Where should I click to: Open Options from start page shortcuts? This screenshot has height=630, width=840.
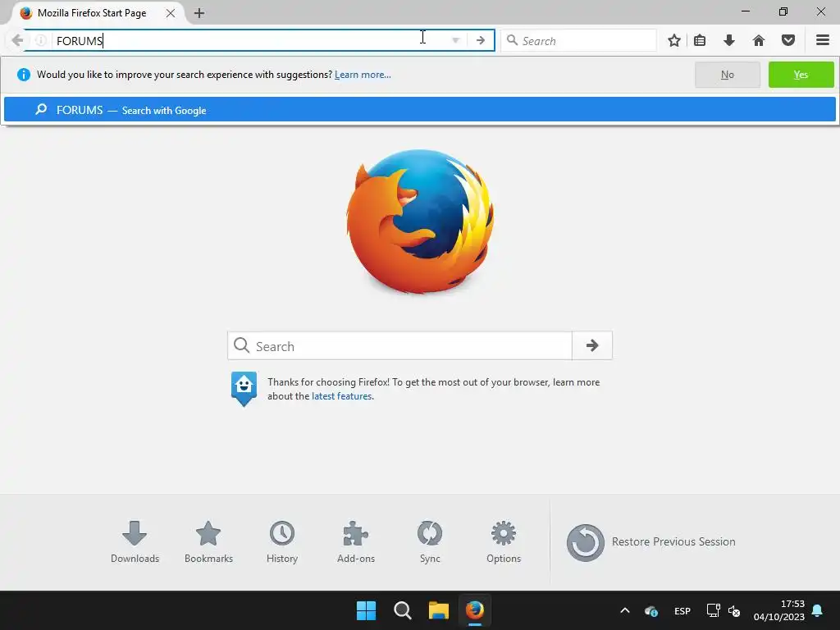click(504, 541)
